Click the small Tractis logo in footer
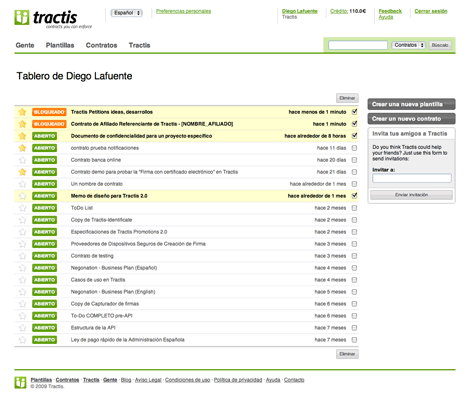Viewport: 470px width, 415px height. pos(20,382)
